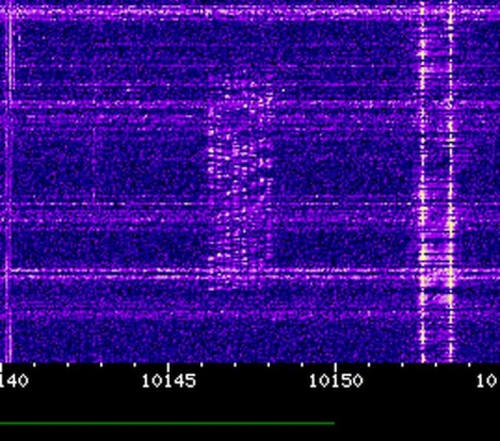This screenshot has height=441, width=500.
Task: Click the right end of the green passband line
Action: [x=333, y=423]
